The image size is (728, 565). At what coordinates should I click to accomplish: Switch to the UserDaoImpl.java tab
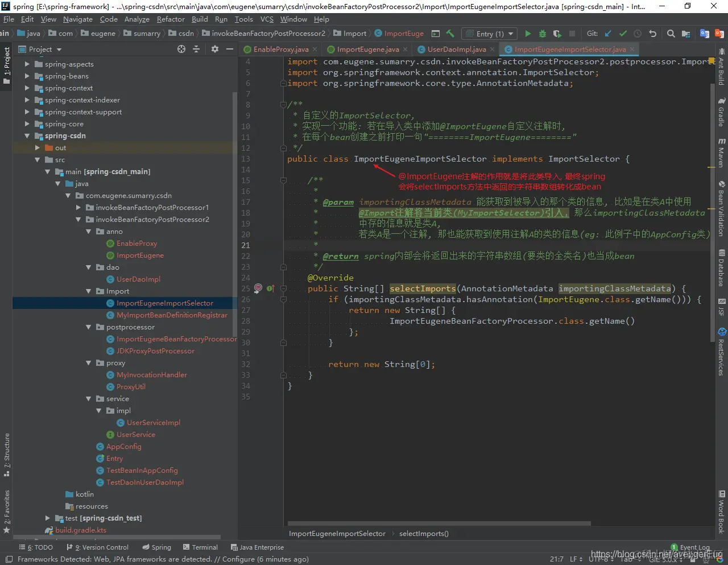pos(456,50)
